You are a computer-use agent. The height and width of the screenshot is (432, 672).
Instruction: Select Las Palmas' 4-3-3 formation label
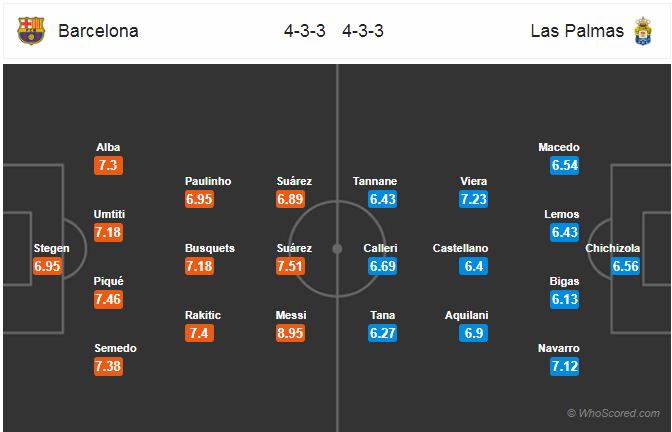click(363, 31)
